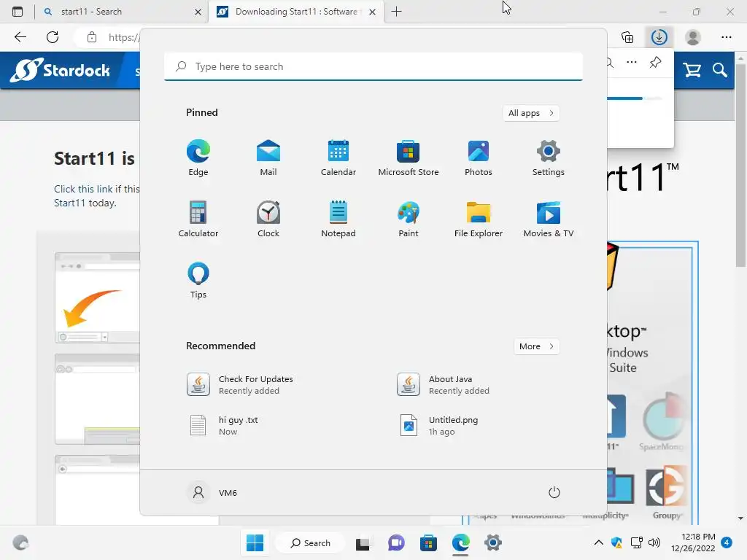Click the orange-arrow download help thumbnail
This screenshot has height=560, width=747.
pos(98,297)
